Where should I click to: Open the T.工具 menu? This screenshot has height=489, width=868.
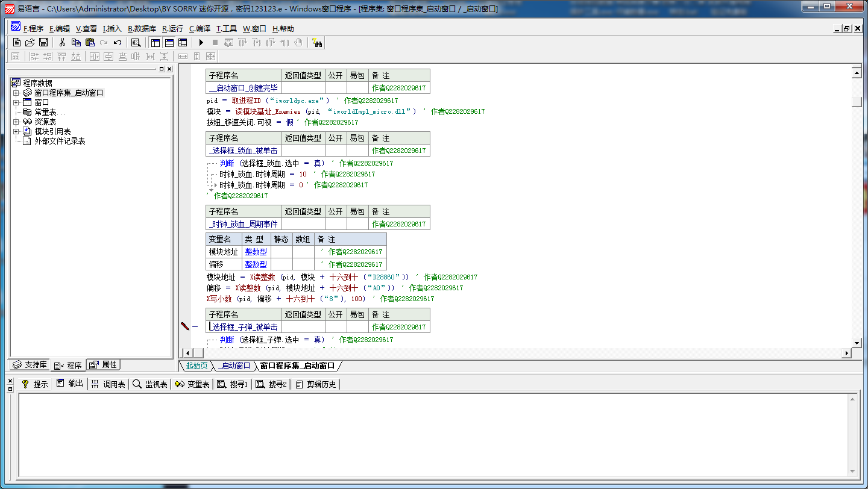tap(227, 28)
